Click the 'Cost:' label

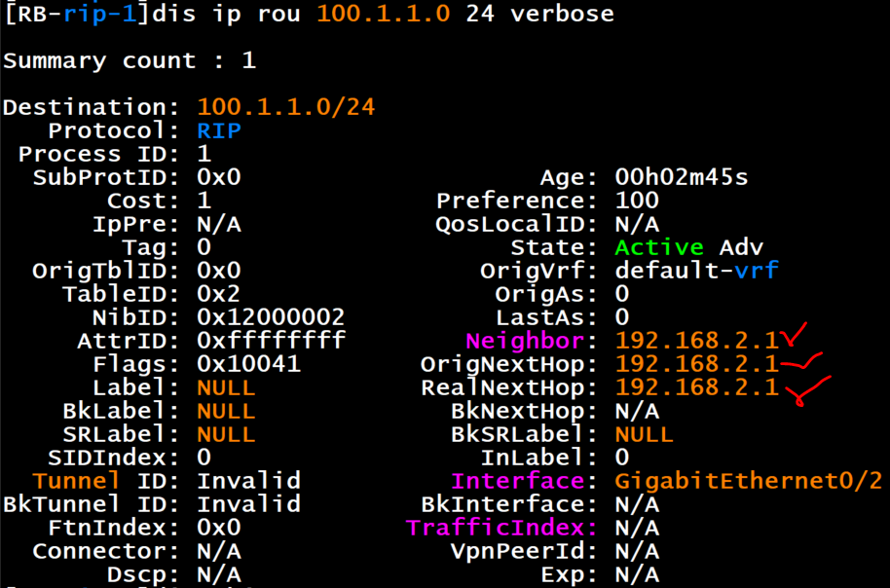(143, 201)
